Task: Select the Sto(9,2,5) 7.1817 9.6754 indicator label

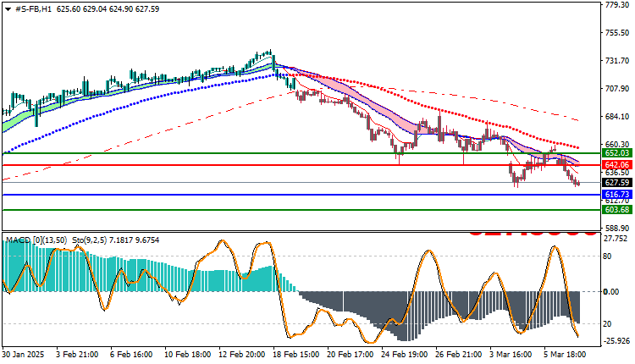Action: coord(116,240)
